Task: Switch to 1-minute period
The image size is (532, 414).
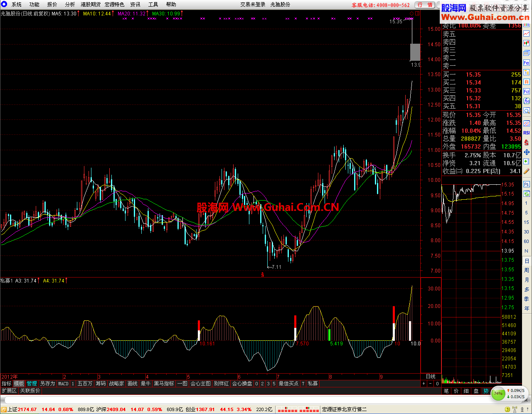Action: [x=527, y=203]
